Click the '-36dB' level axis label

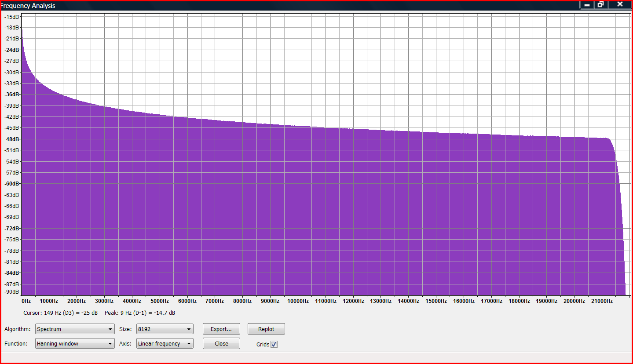pyautogui.click(x=12, y=95)
